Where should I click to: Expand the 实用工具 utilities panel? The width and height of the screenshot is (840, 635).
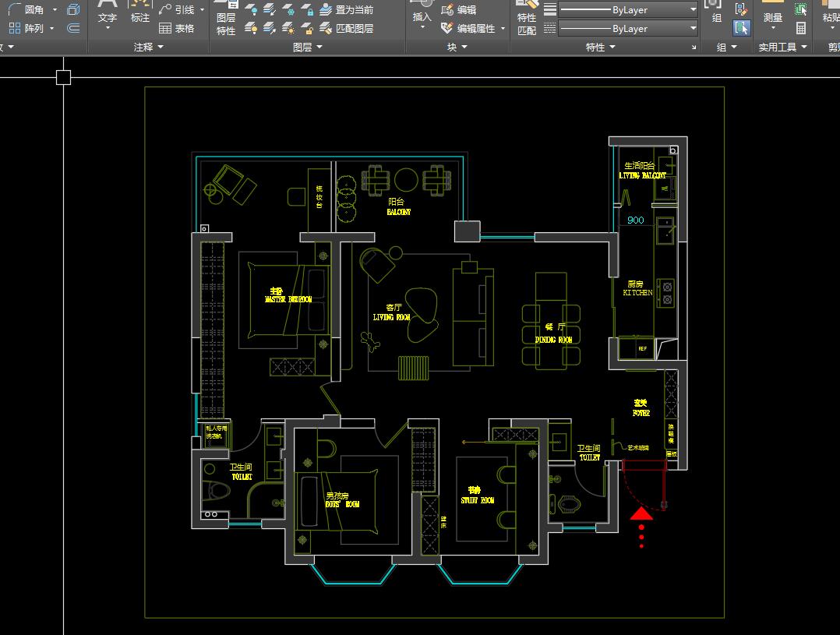click(782, 48)
